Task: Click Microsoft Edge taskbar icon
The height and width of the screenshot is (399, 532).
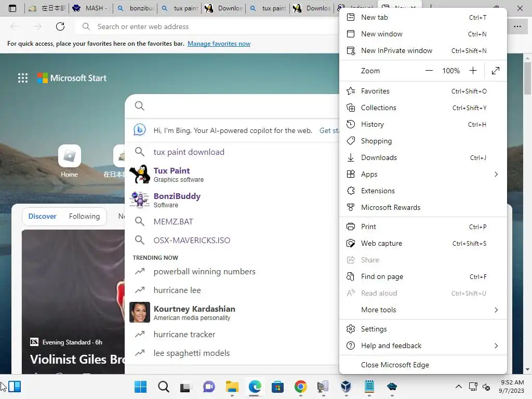Action: tap(255, 387)
